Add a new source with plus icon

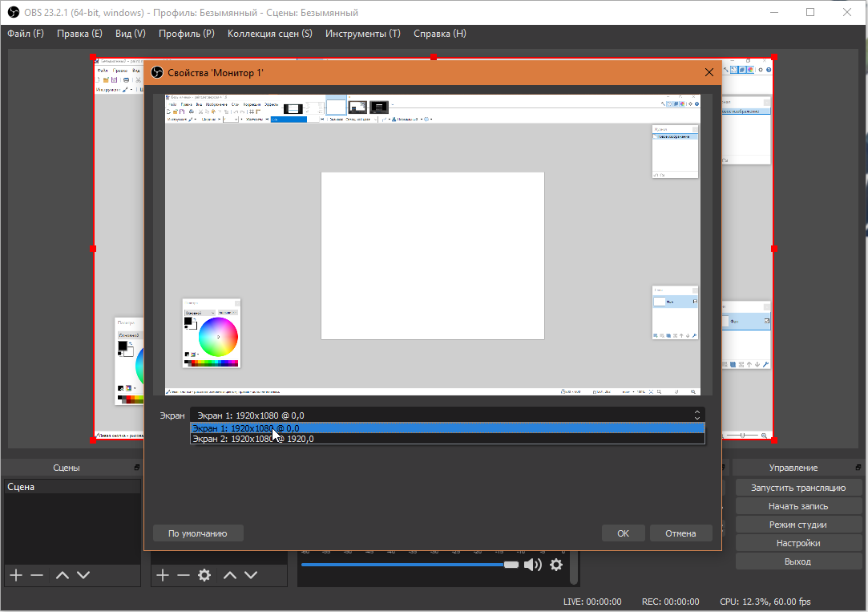click(x=162, y=575)
